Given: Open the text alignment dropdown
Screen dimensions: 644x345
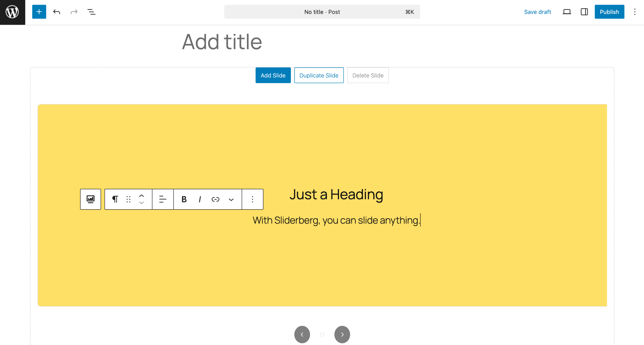Looking at the screenshot, I should 163,199.
